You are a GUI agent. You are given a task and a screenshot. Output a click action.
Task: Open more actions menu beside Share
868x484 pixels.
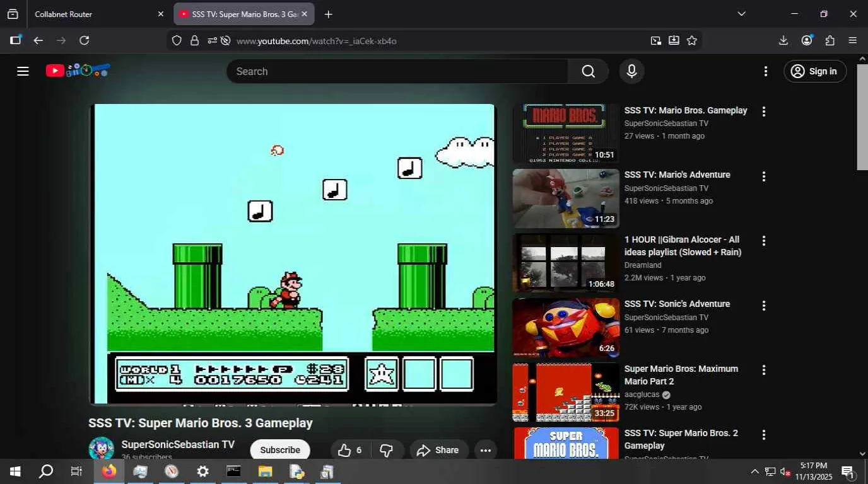tap(485, 450)
